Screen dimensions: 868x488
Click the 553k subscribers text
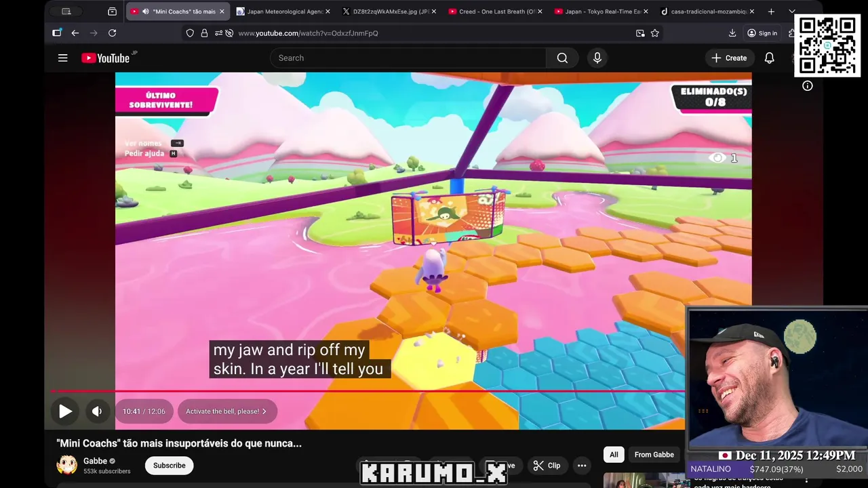click(106, 471)
